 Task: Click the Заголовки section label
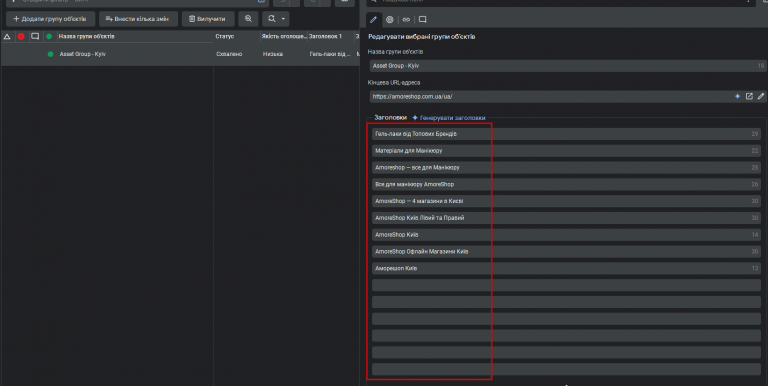(390, 118)
